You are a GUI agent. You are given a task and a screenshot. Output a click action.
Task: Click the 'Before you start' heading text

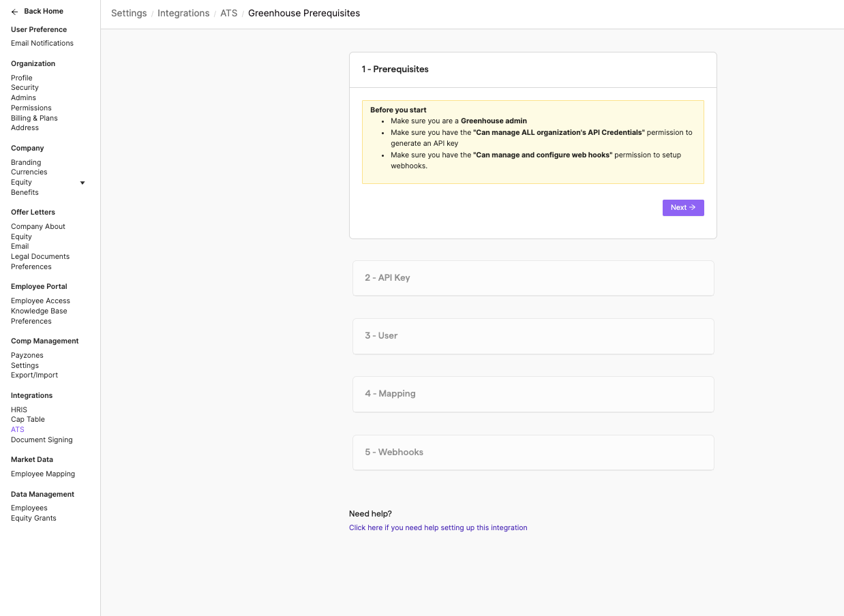coord(398,110)
